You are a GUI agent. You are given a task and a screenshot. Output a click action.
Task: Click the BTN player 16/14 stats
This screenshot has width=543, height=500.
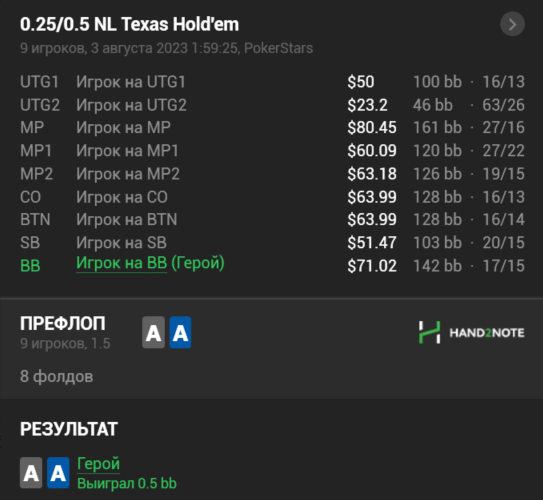tap(504, 220)
